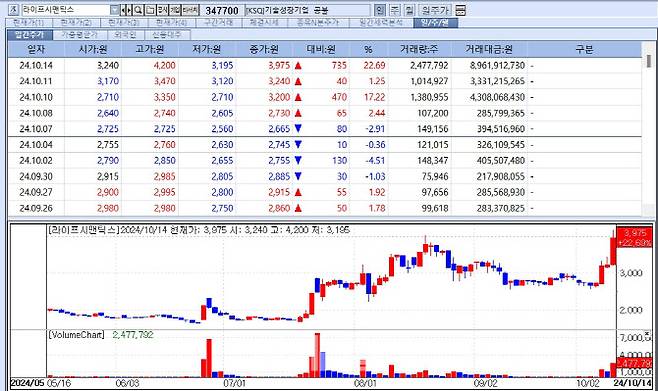This screenshot has width=658, height=391.
Task: Click the 공시 disclosure toolbar icon
Action: tap(162, 10)
